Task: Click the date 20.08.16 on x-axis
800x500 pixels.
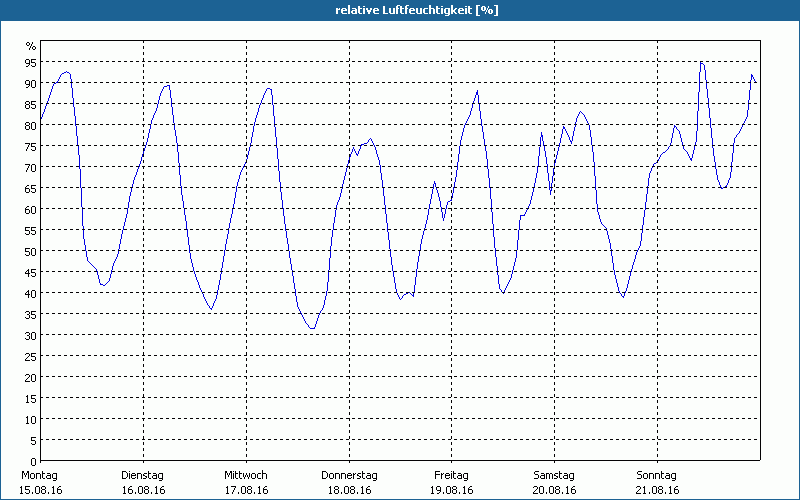Action: point(555,490)
